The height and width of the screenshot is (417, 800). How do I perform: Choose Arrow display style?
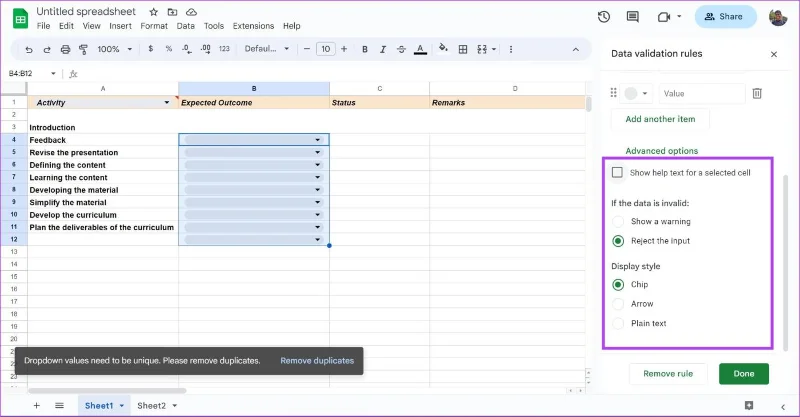point(618,304)
